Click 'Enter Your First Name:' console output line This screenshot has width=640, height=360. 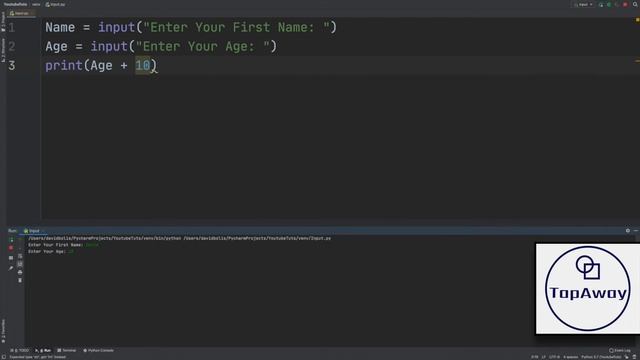[63, 245]
